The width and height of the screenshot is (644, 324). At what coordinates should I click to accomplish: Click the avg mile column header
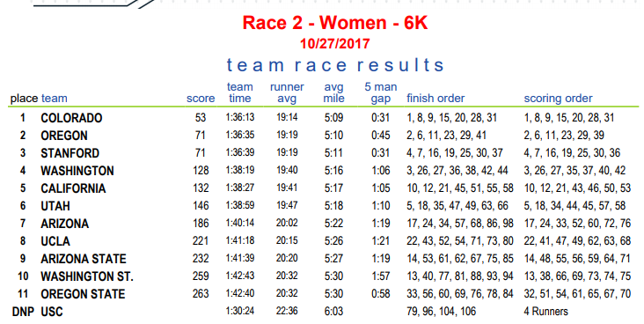point(333,92)
